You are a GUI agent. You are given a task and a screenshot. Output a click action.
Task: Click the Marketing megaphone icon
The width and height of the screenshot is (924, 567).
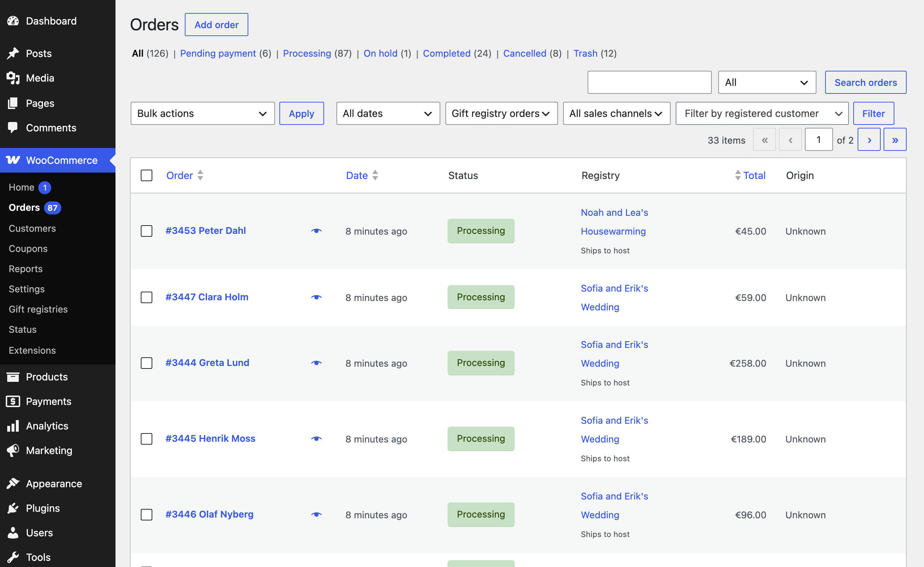(x=13, y=450)
